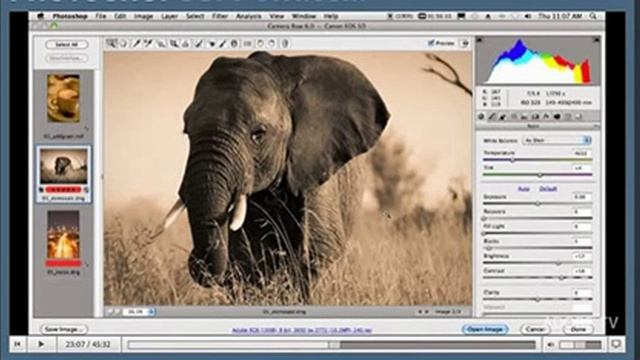
Task: Go to previous image arrow
Action: coord(420,312)
